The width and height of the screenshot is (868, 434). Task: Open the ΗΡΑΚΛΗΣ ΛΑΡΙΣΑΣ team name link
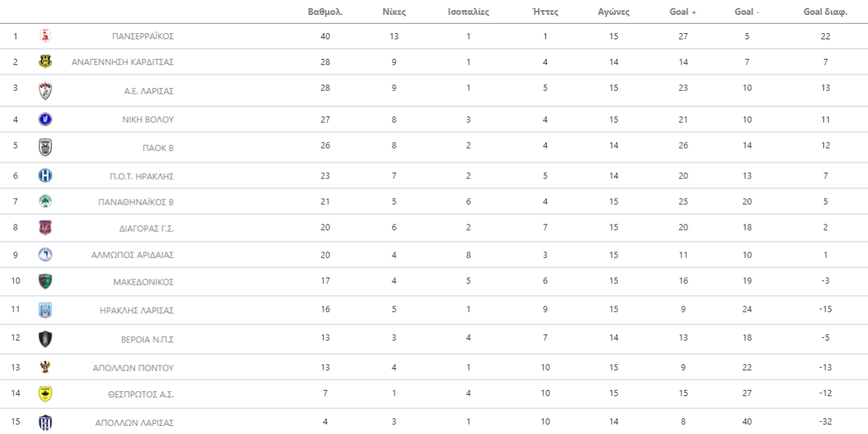pyautogui.click(x=136, y=311)
